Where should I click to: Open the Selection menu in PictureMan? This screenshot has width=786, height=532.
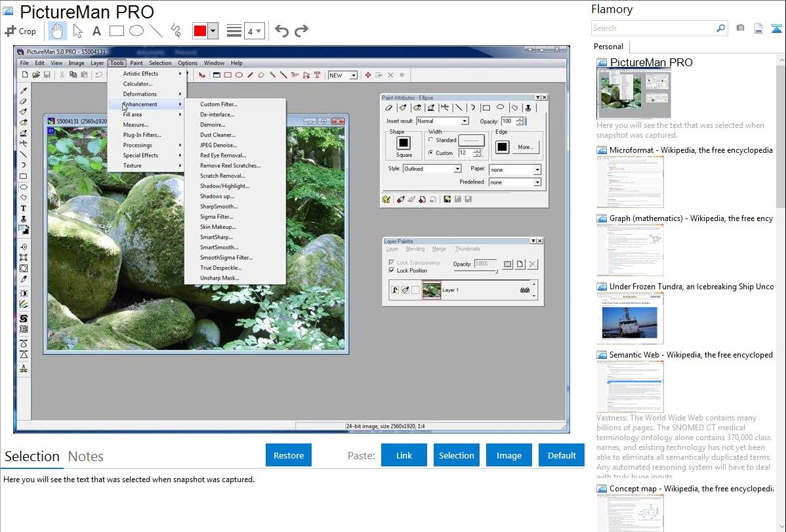coord(160,63)
